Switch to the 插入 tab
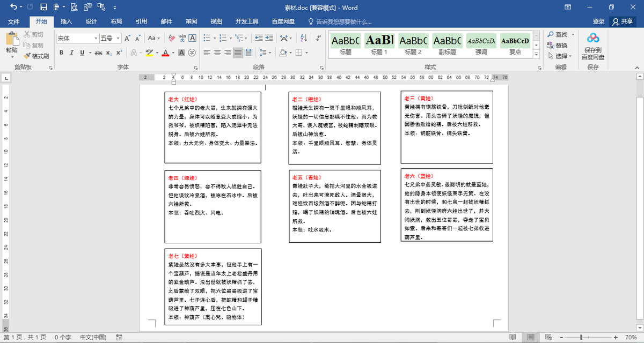644x343 pixels. [67, 21]
